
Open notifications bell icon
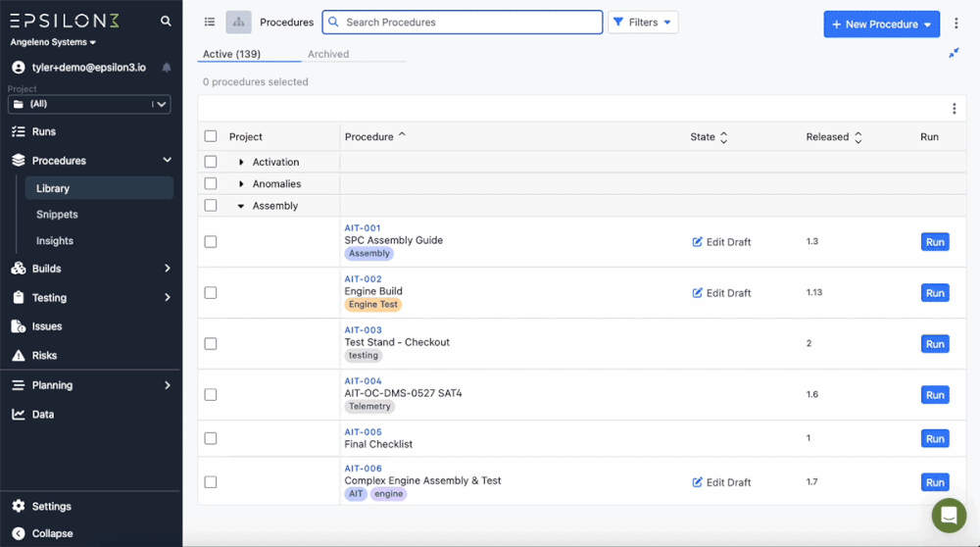pos(167,68)
